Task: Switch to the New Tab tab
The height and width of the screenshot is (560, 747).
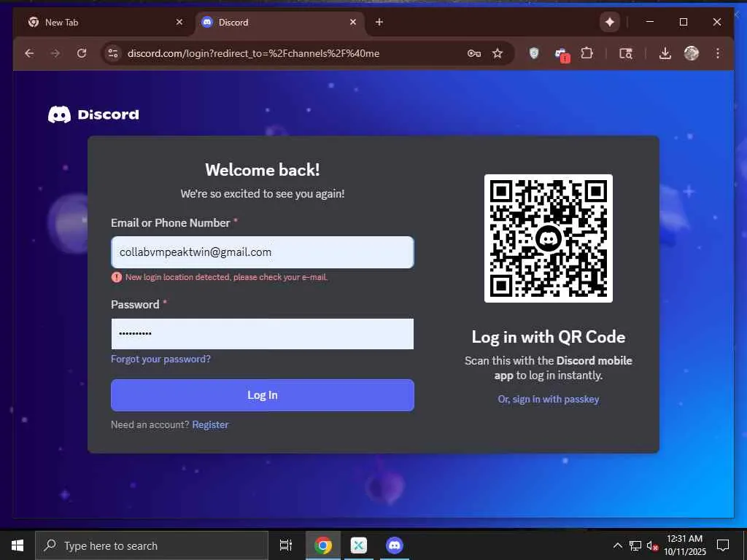Action: [x=104, y=23]
